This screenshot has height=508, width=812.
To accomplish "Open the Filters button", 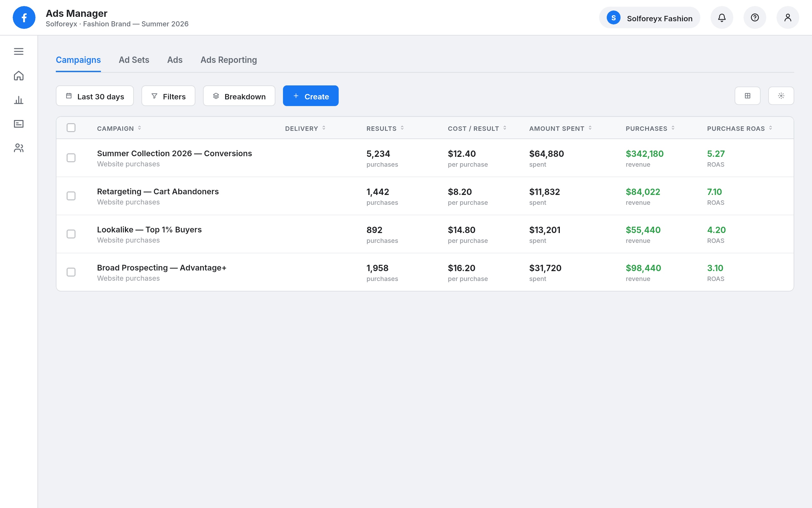I will pos(168,96).
